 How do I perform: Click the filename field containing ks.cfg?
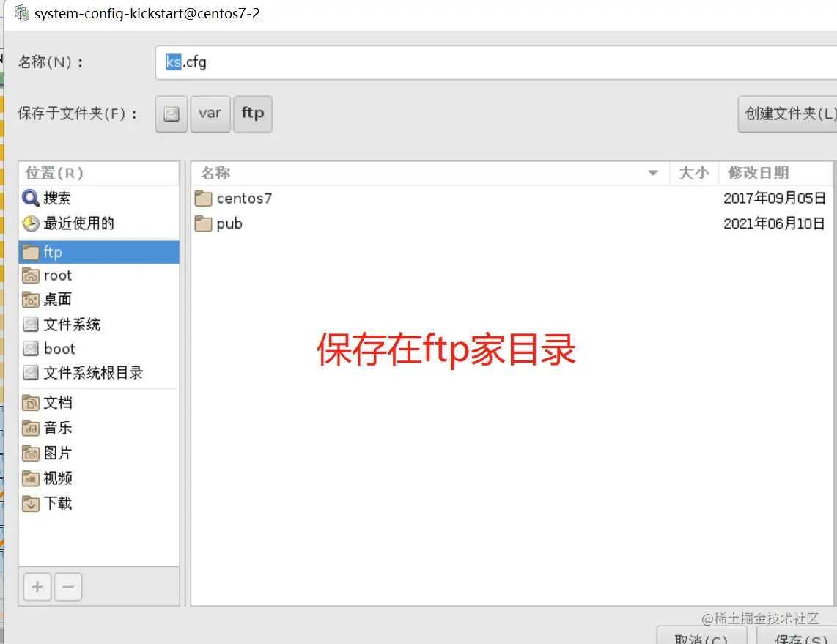tap(496, 62)
